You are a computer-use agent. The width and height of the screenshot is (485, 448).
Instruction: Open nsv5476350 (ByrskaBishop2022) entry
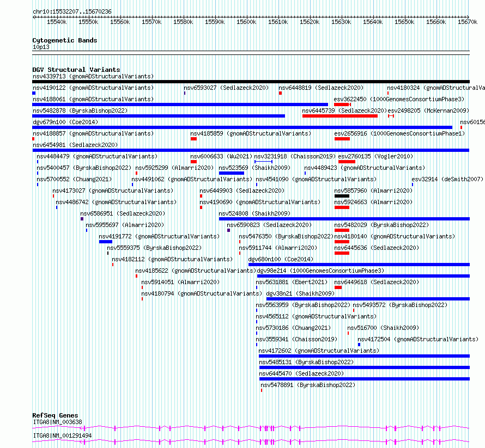click(286, 236)
